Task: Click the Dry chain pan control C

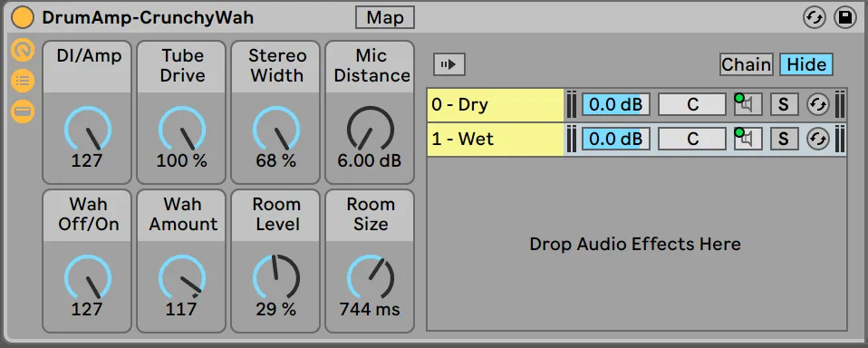Action: [692, 104]
